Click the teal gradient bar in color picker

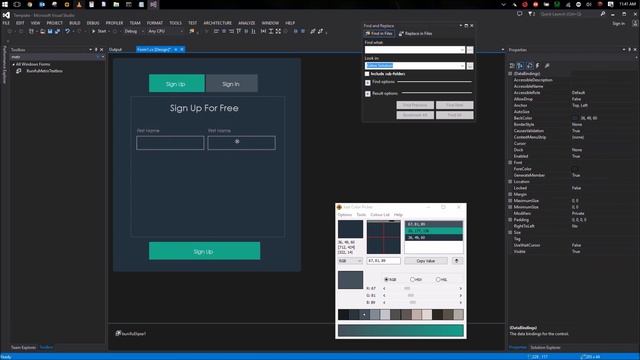401,330
